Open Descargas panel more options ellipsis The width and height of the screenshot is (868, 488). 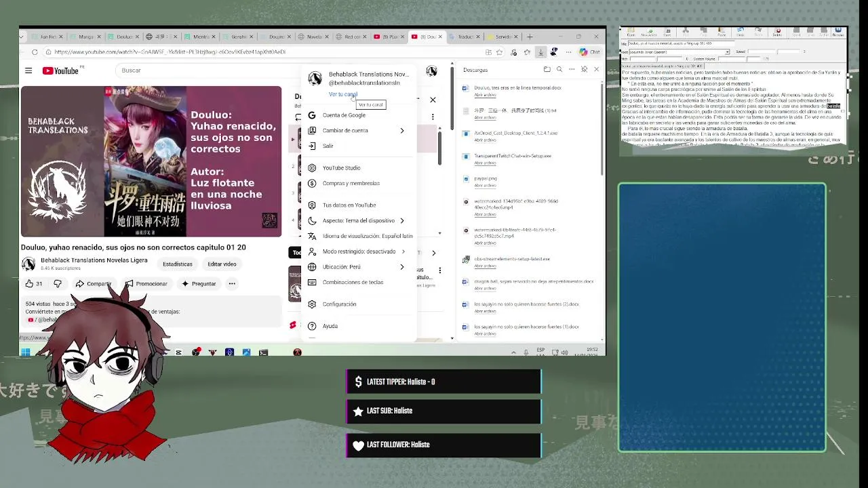572,70
